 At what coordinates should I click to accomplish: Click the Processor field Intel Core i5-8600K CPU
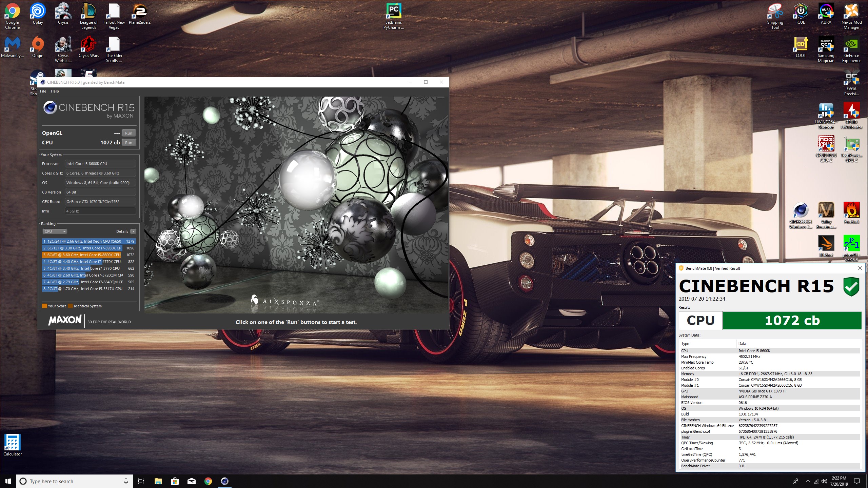coord(100,164)
